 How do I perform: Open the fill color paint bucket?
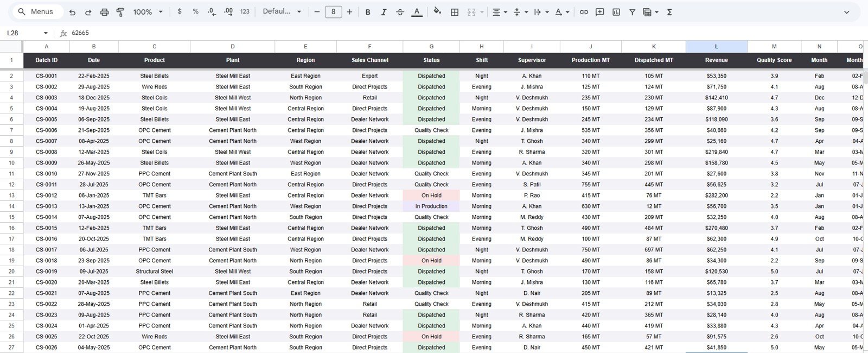pos(437,11)
